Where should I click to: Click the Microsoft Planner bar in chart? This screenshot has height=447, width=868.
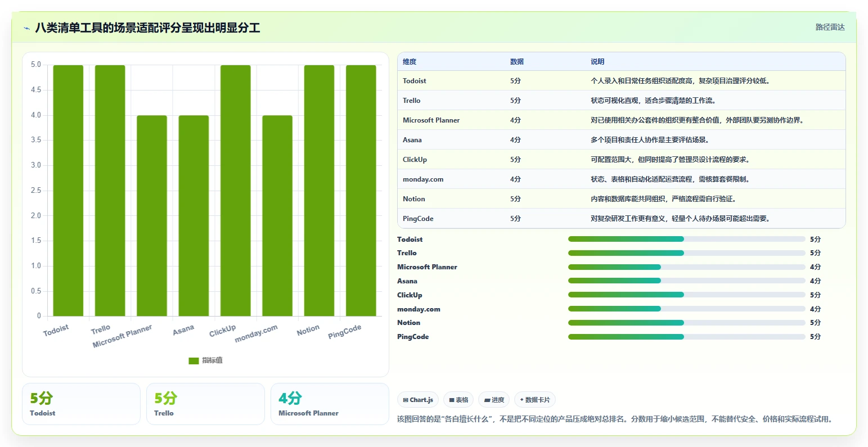coord(152,216)
